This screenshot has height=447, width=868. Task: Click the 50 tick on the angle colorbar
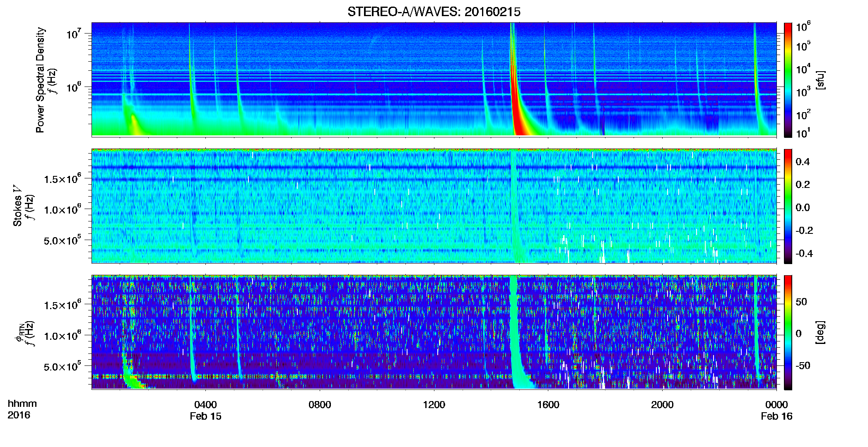[x=801, y=302]
